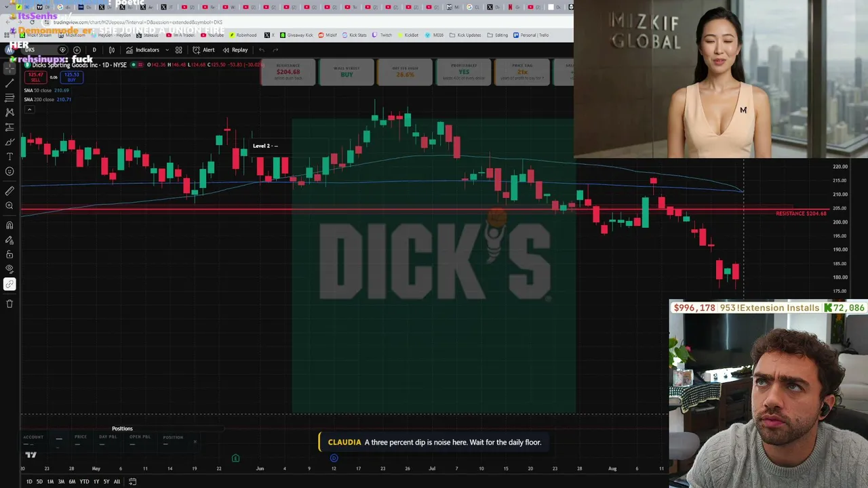This screenshot has width=868, height=488.
Task: Open the emoji and icons tool
Action: point(9,171)
